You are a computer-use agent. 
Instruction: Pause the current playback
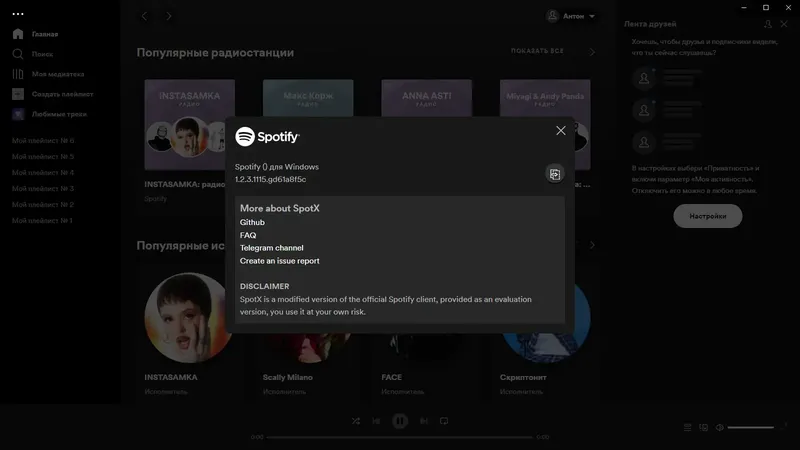coord(400,421)
